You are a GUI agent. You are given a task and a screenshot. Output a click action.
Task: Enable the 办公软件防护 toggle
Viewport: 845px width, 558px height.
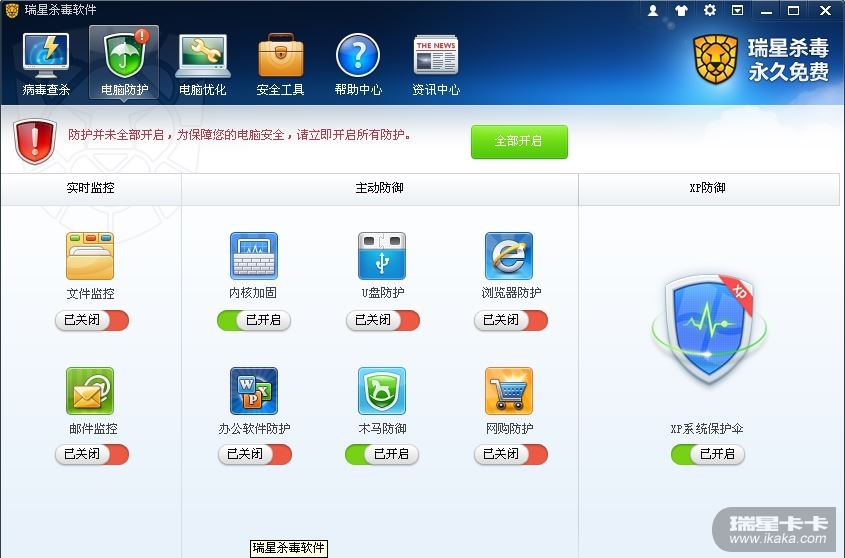pyautogui.click(x=255, y=454)
